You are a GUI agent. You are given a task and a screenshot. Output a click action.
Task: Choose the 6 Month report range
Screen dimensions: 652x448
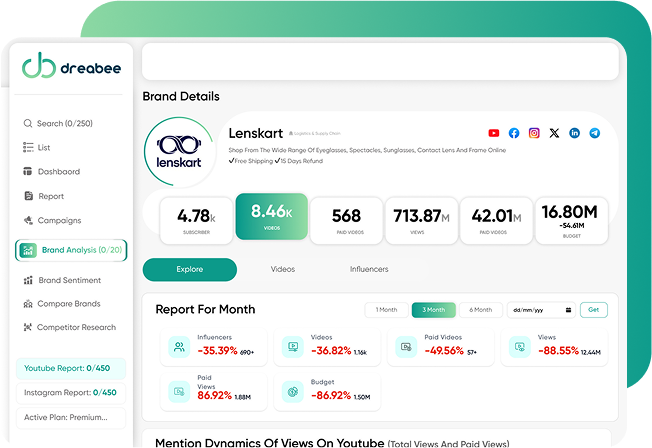(480, 310)
